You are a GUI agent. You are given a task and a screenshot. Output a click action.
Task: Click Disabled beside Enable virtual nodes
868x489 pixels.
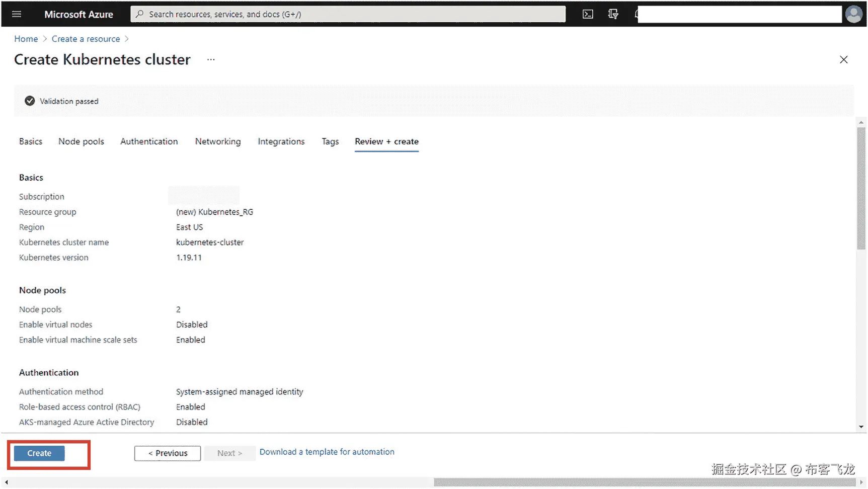point(192,324)
